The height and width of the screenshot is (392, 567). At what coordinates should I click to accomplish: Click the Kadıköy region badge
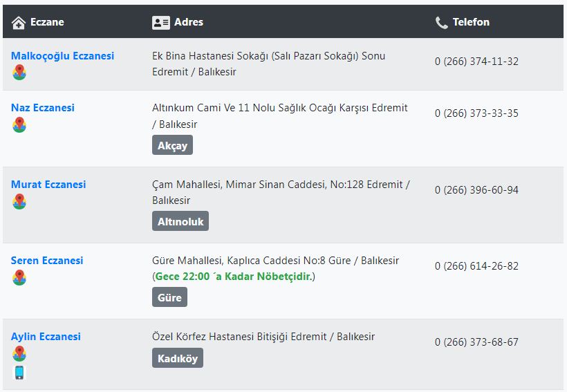pyautogui.click(x=178, y=358)
